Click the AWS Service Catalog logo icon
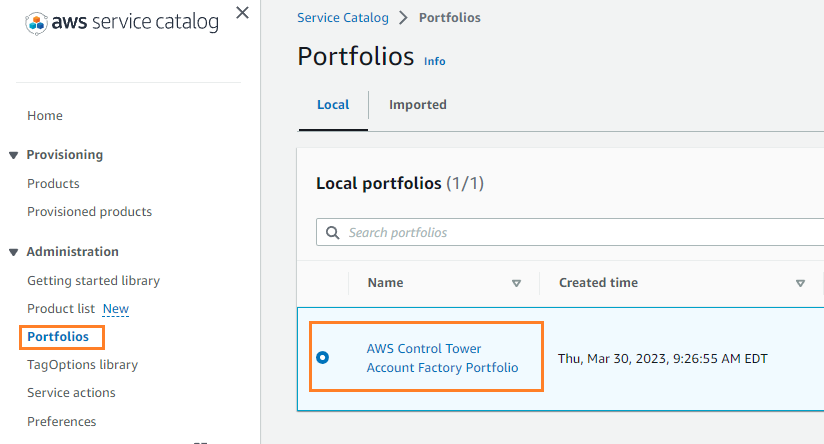The height and width of the screenshot is (444, 824). tap(36, 23)
